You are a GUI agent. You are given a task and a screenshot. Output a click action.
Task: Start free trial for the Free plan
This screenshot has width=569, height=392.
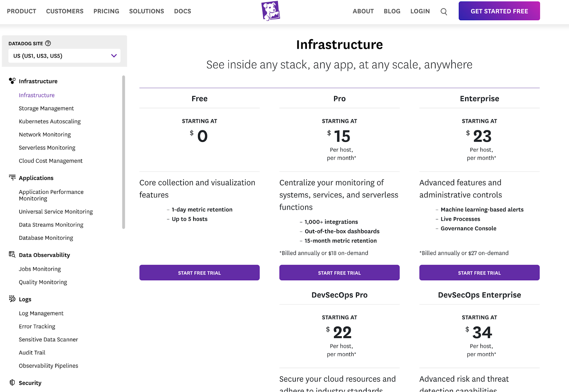tap(200, 272)
